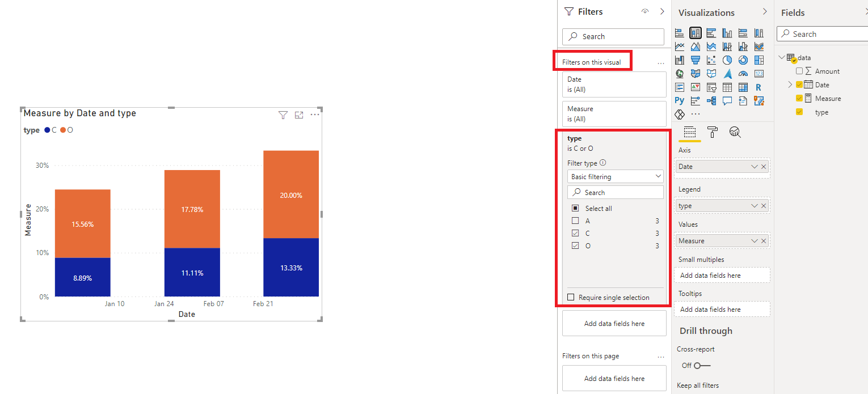The width and height of the screenshot is (868, 394).
Task: Collapse the data table tree
Action: point(782,57)
